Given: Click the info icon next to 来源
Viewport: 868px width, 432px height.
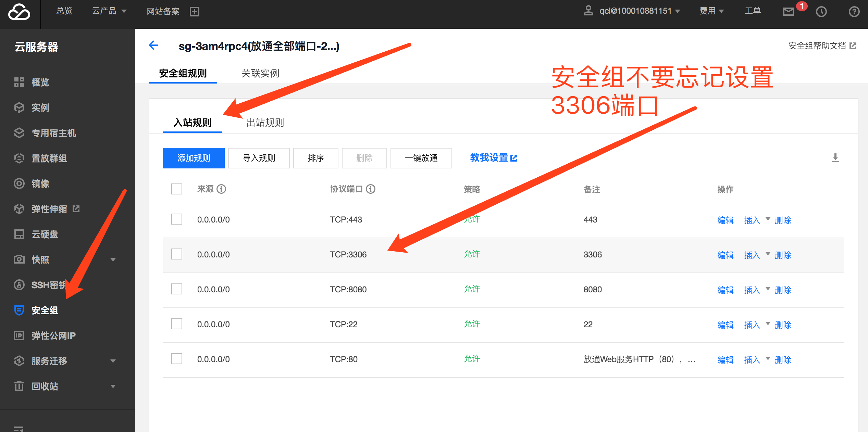Looking at the screenshot, I should (x=222, y=189).
